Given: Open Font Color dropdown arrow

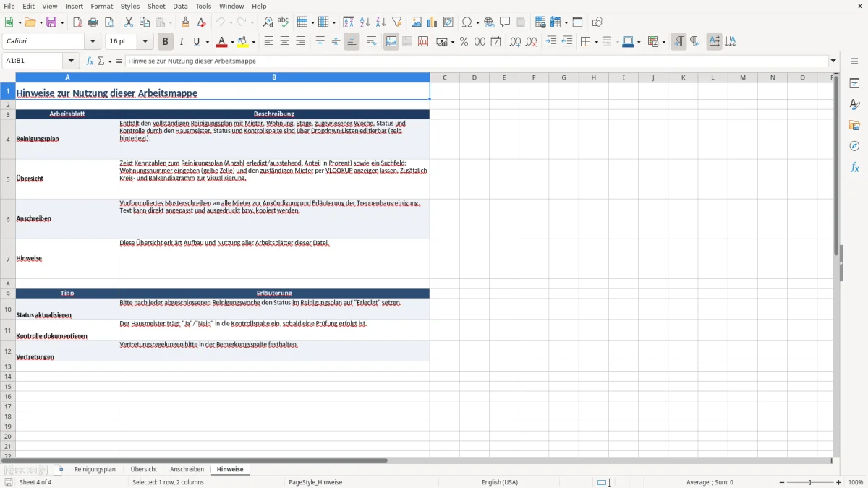Looking at the screenshot, I should [x=231, y=42].
